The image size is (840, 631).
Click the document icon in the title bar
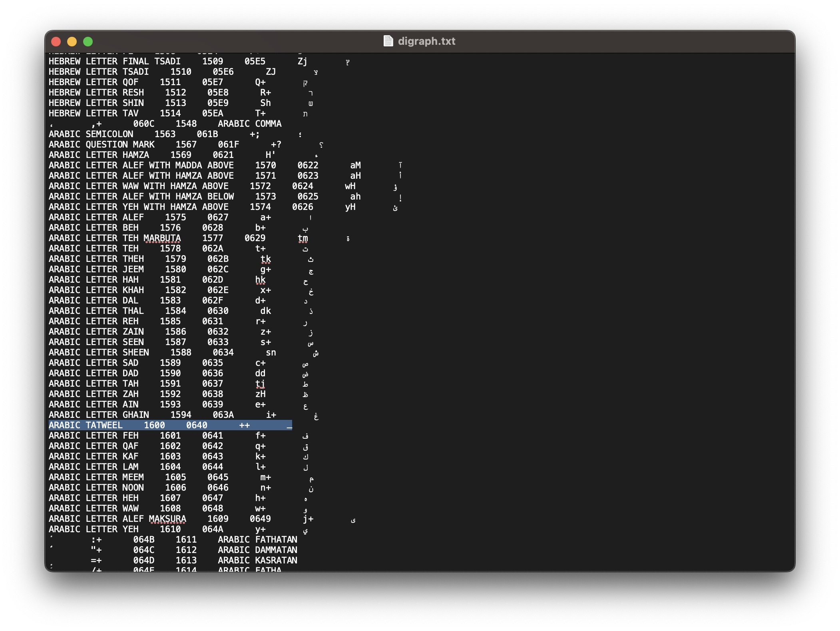pyautogui.click(x=388, y=41)
